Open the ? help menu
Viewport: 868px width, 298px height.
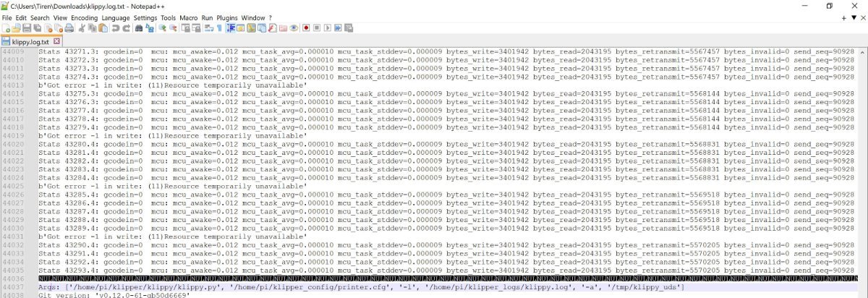(271, 17)
